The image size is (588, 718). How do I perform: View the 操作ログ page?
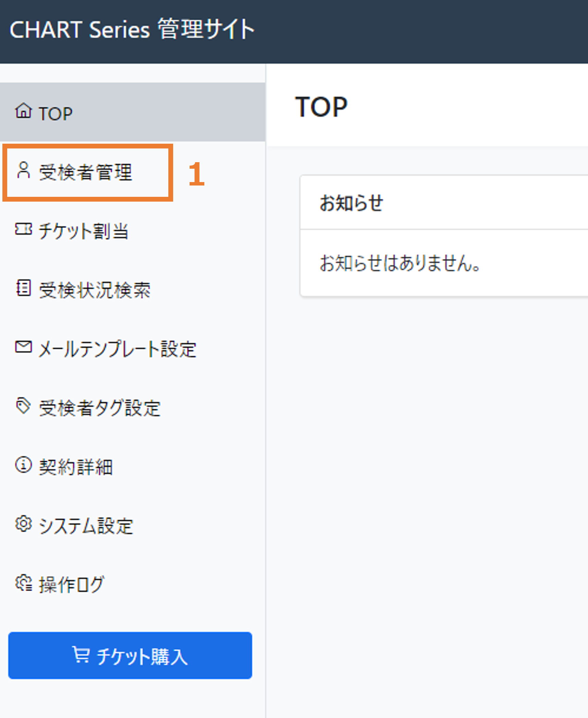coord(133,585)
